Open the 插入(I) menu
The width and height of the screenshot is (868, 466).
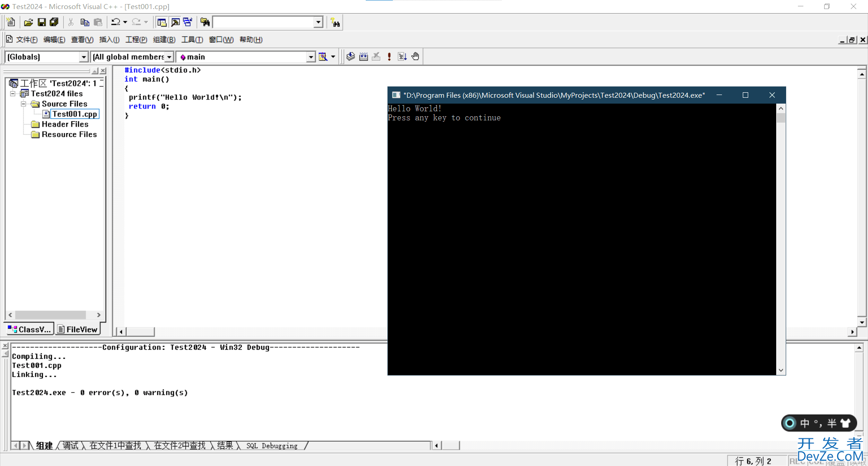pos(109,40)
